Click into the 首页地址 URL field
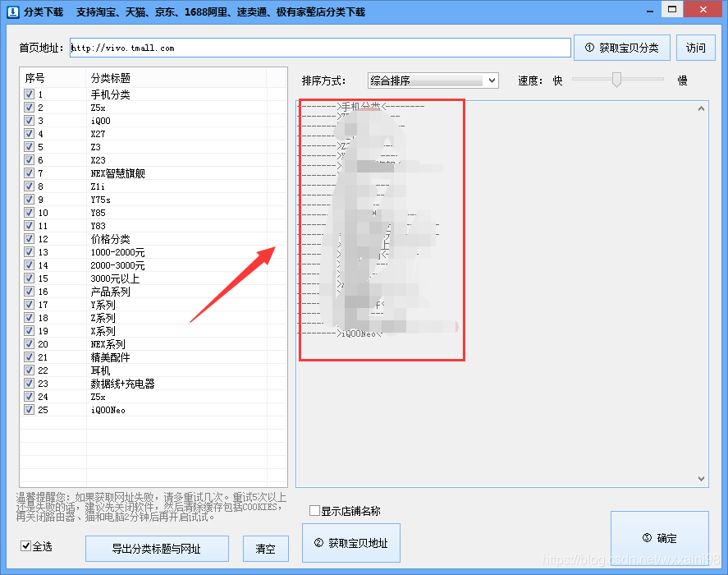728x575 pixels. click(x=320, y=48)
